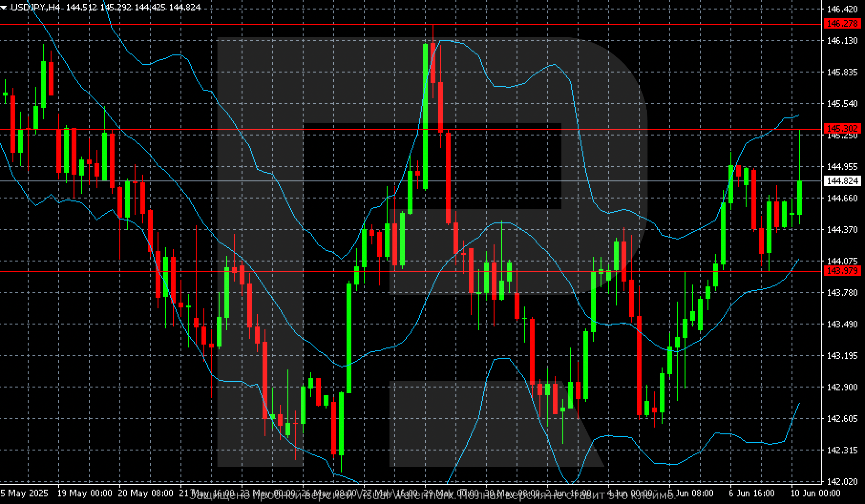Select the open value 144.512 in the header
The image size is (865, 504).
[82, 7]
